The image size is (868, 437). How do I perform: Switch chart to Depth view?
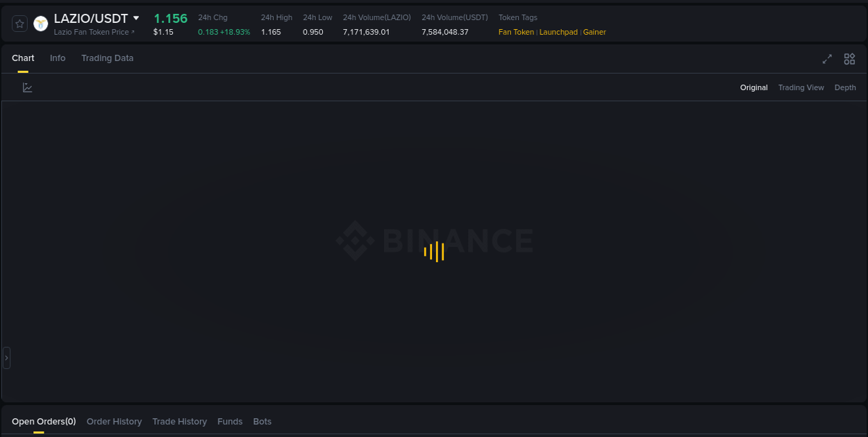[x=845, y=87]
